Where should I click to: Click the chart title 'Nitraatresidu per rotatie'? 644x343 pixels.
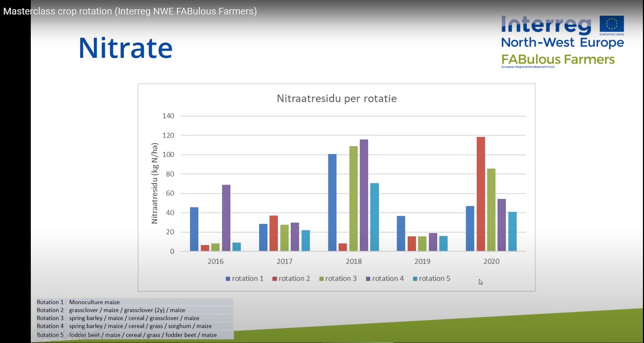click(x=337, y=98)
